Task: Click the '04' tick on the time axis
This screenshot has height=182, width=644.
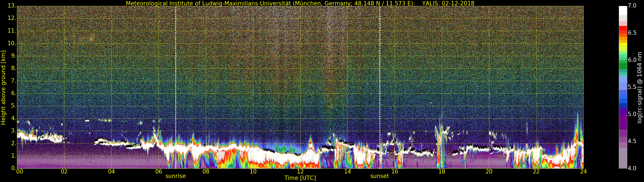Action: click(x=111, y=172)
